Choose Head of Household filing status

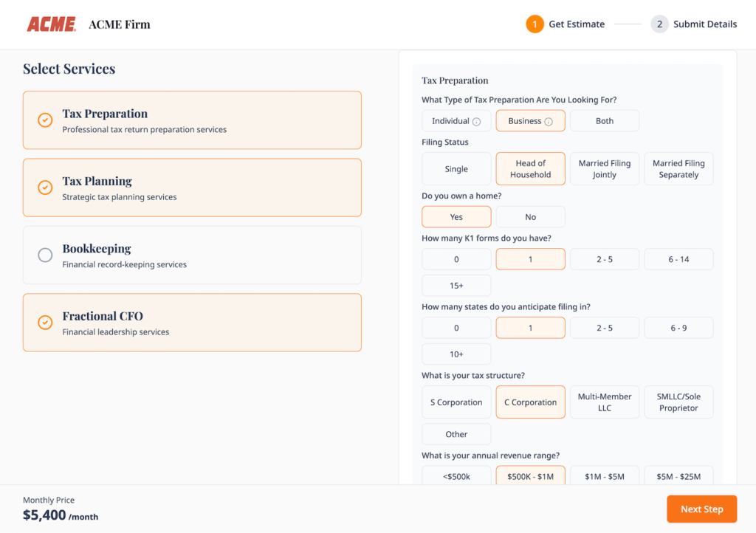[x=530, y=168]
